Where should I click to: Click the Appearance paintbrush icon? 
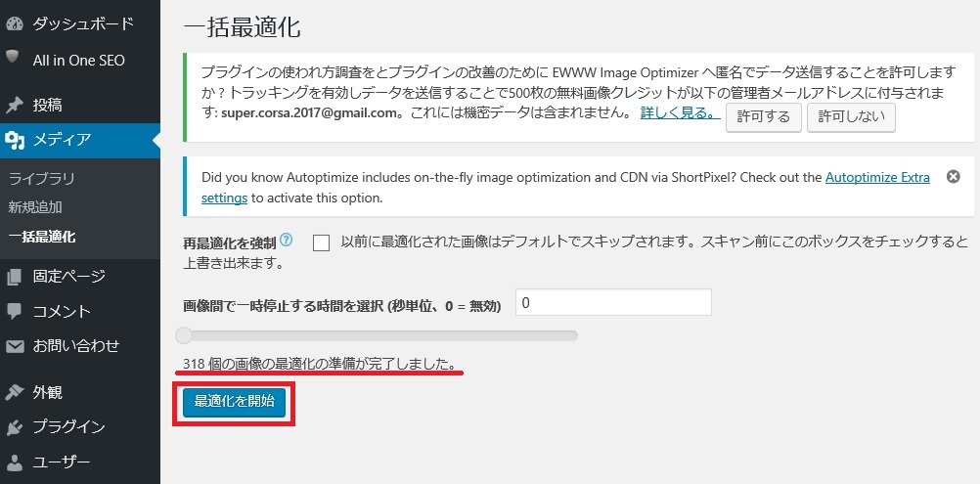coord(14,392)
